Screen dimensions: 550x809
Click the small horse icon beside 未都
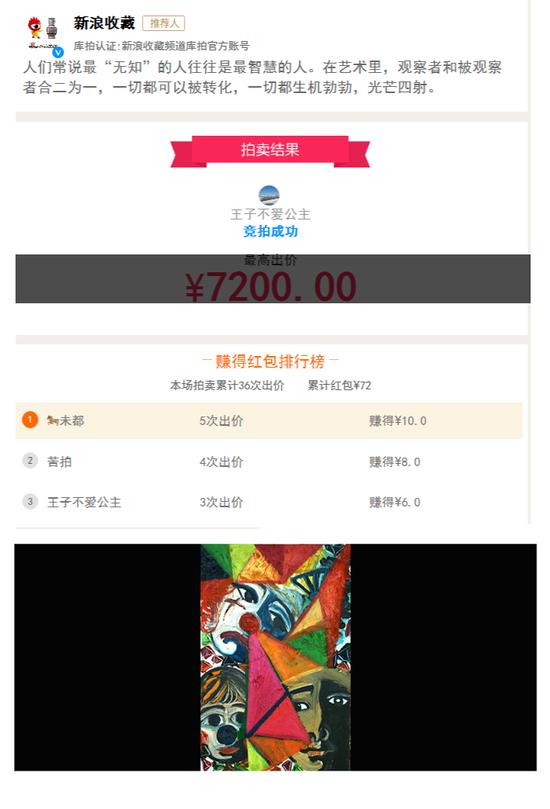[53, 420]
